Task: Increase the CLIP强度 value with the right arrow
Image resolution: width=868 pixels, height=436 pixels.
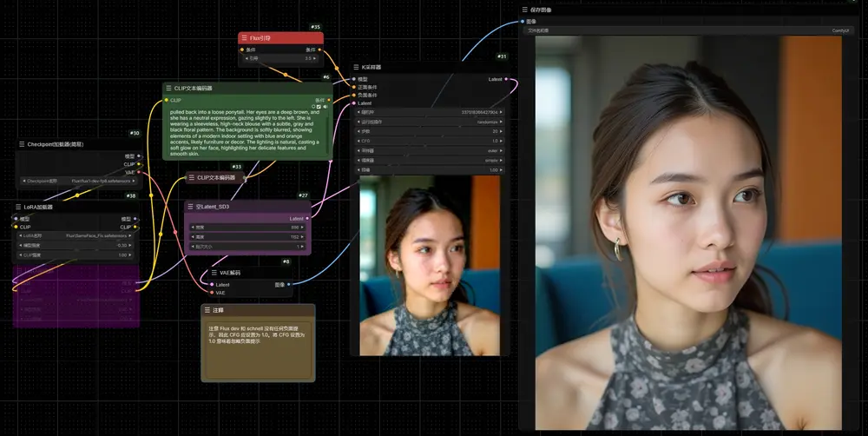Action: click(131, 254)
